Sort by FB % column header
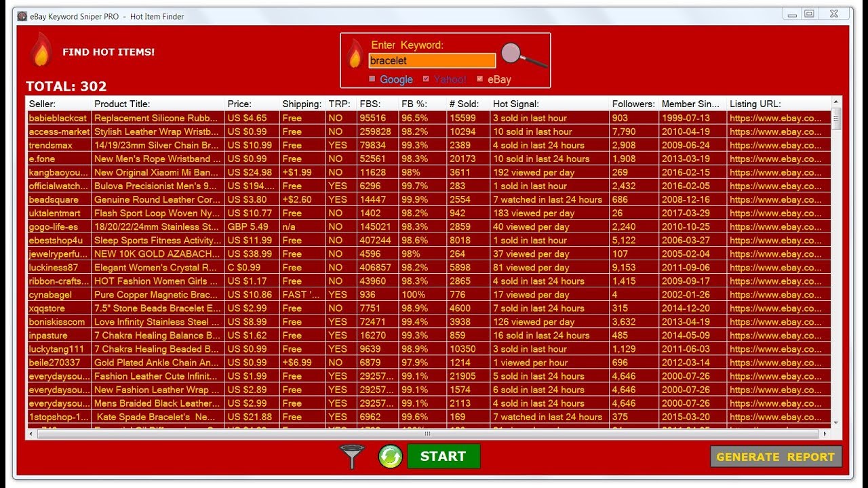This screenshot has width=868, height=488. [x=422, y=104]
